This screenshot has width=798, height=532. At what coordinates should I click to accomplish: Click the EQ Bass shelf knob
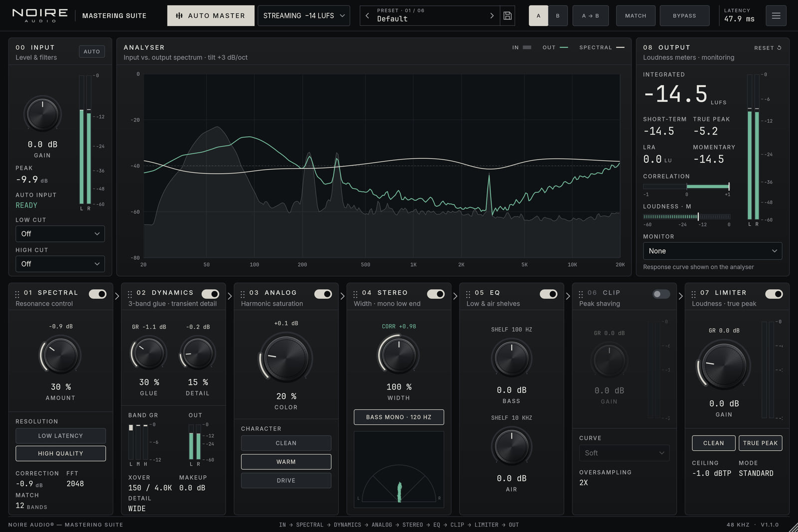point(511,358)
